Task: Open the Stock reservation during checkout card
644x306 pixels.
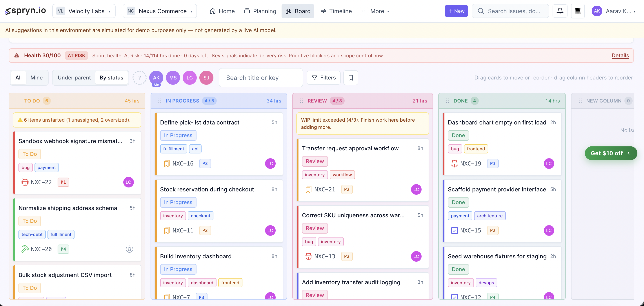Action: click(219, 211)
